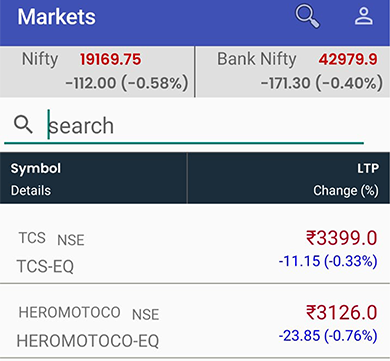This screenshot has height=361, width=390.
Task: Select the HEROMOTOCO-EQ details text
Action: 88,341
